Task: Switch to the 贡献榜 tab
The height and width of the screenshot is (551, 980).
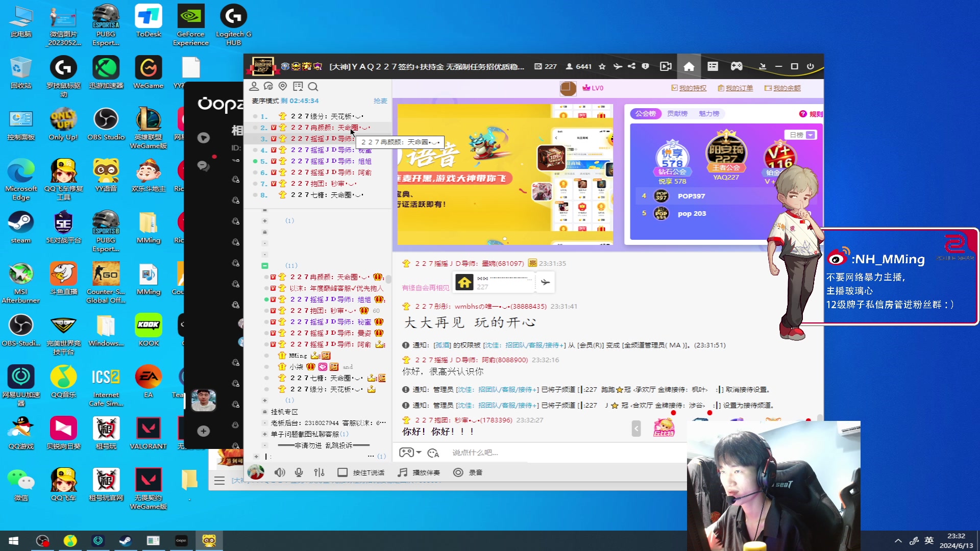Action: click(678, 114)
